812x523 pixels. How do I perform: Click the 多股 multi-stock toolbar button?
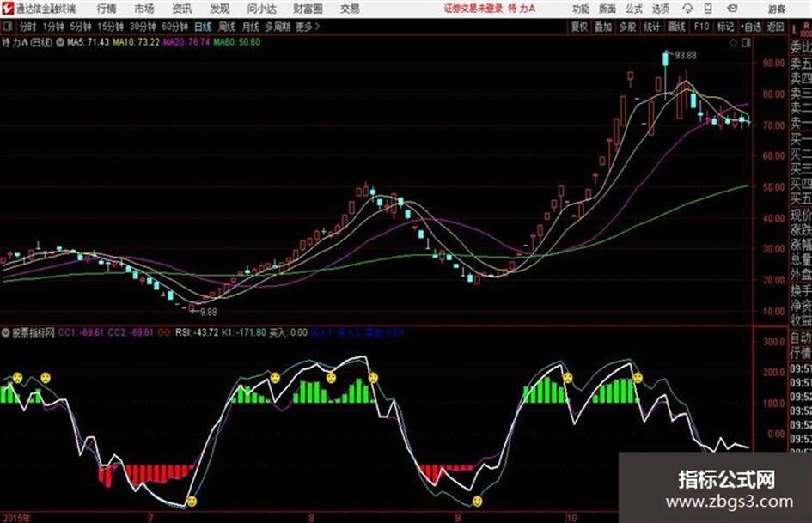(x=627, y=27)
